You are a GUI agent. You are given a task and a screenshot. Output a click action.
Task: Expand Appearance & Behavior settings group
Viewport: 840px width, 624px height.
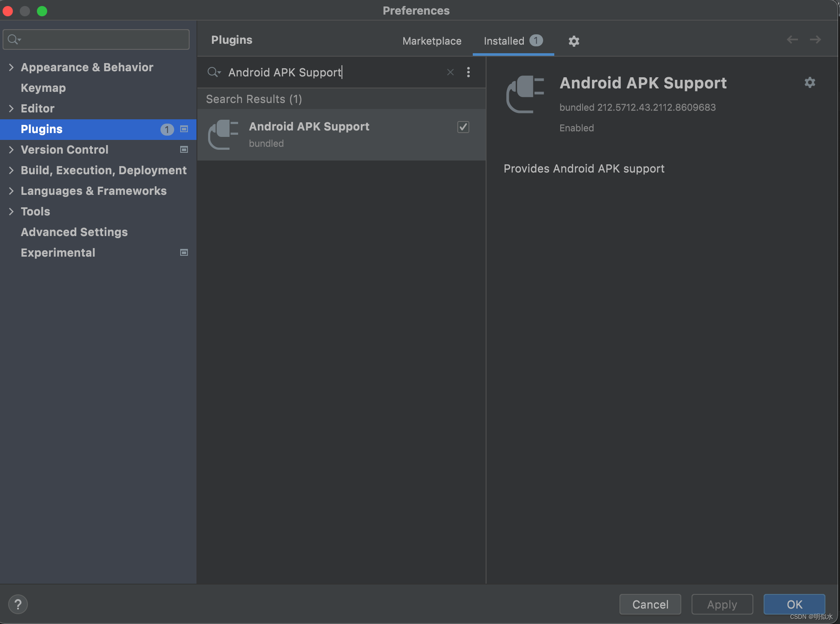coord(11,67)
